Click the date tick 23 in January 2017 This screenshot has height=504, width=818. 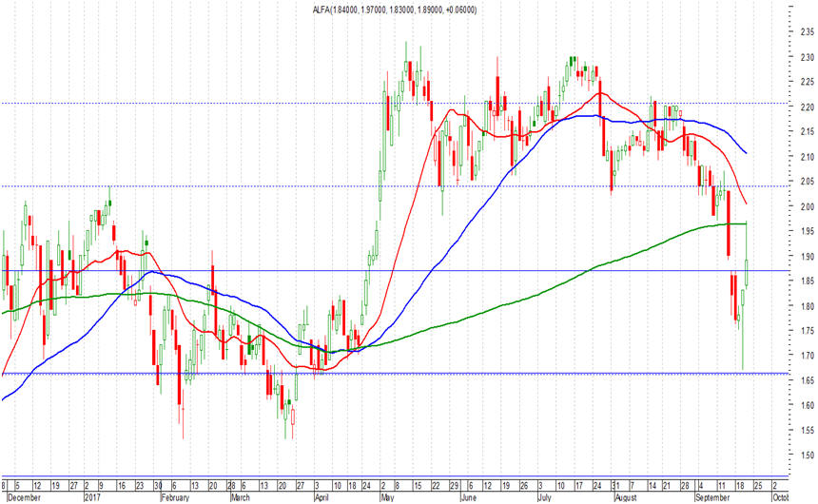click(x=140, y=486)
